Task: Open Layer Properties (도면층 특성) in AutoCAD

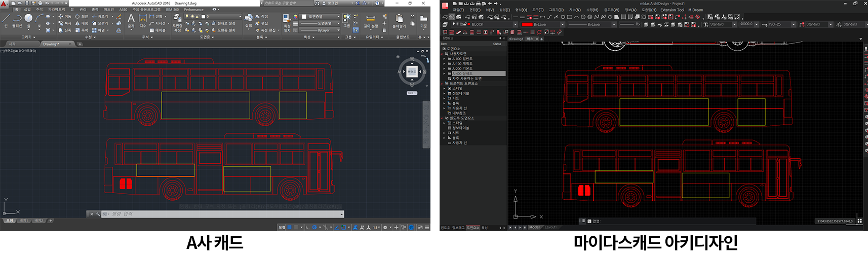Action: (177, 23)
